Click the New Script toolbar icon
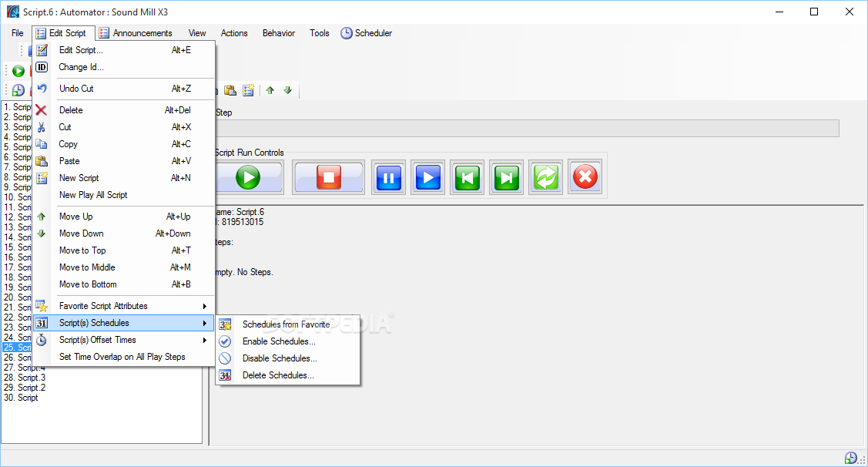 [x=249, y=90]
